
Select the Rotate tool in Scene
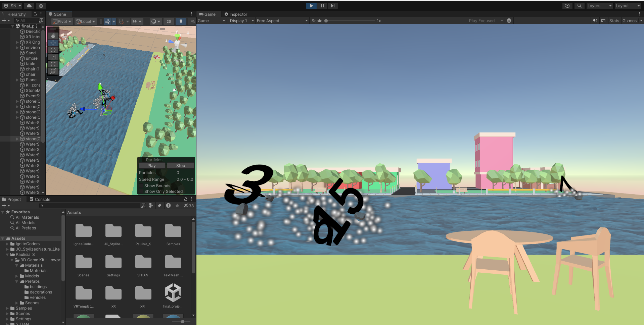coord(53,50)
